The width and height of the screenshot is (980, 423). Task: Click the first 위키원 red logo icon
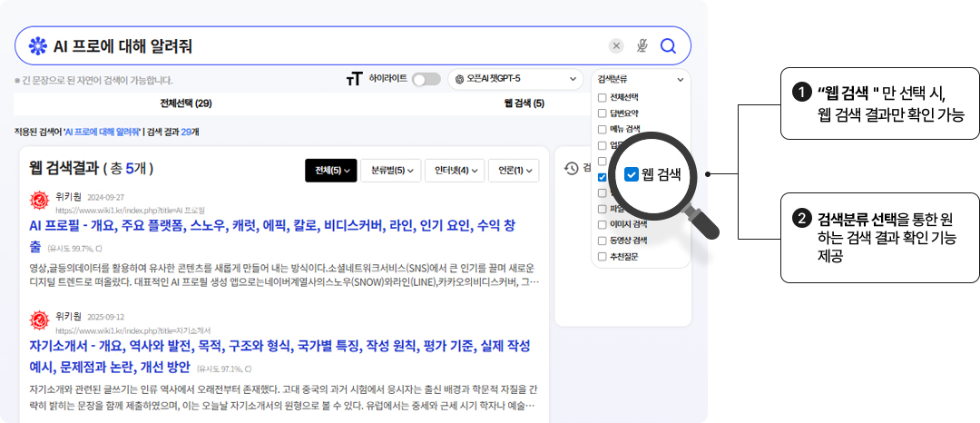click(40, 201)
